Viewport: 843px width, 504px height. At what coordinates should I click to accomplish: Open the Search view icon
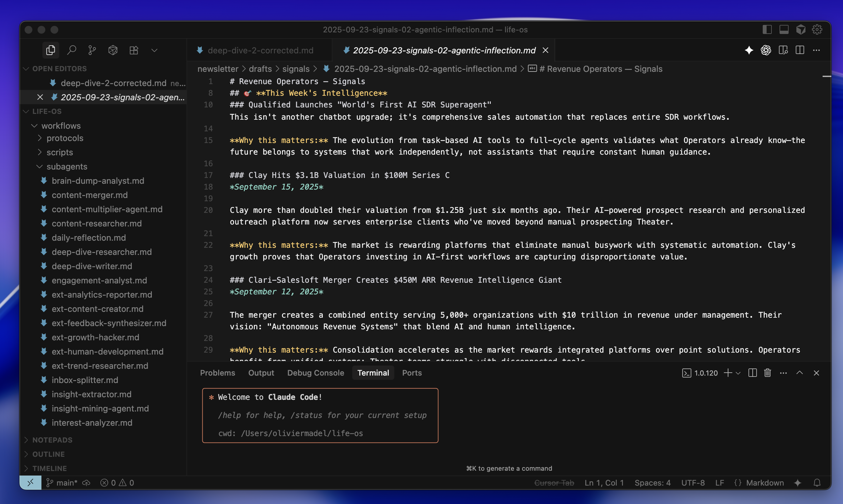click(x=71, y=50)
